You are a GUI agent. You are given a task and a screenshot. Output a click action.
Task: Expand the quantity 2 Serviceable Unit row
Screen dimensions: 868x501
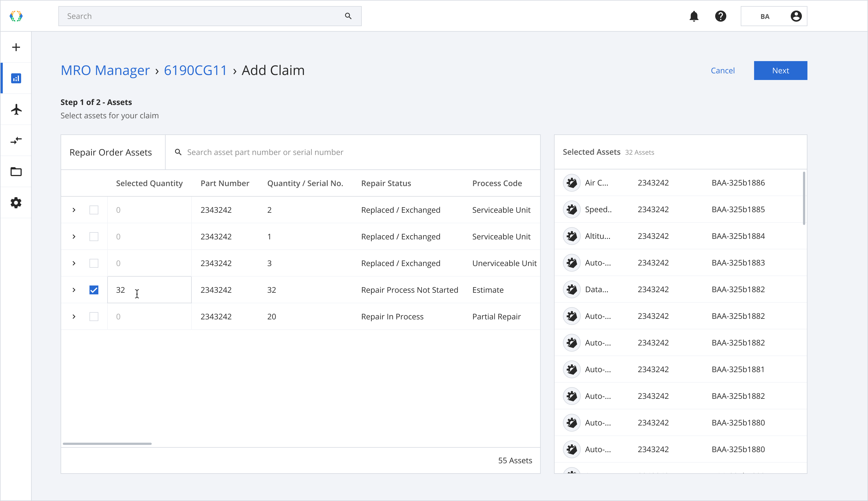click(74, 210)
